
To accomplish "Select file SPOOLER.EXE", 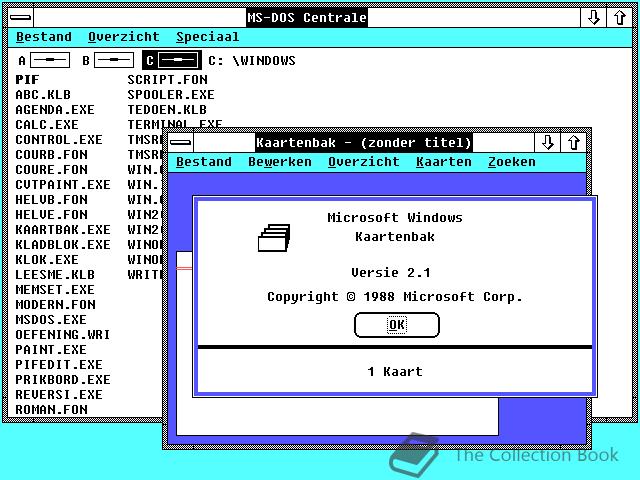I will pyautogui.click(x=171, y=95).
